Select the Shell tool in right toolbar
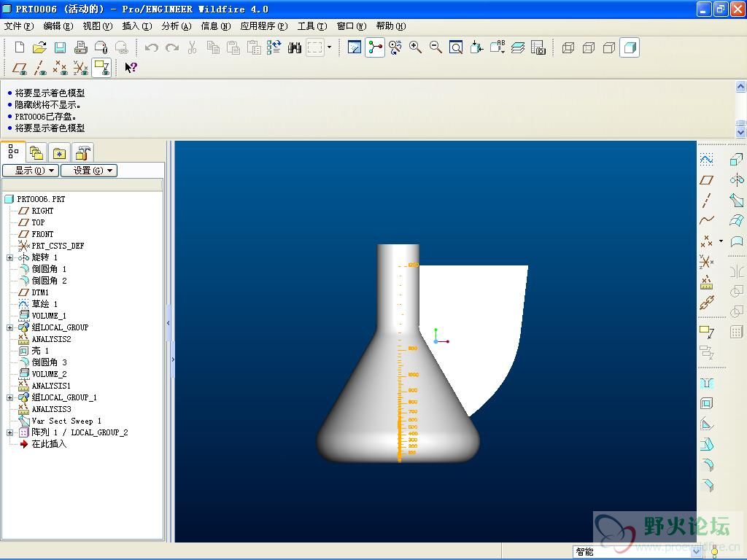 click(706, 403)
